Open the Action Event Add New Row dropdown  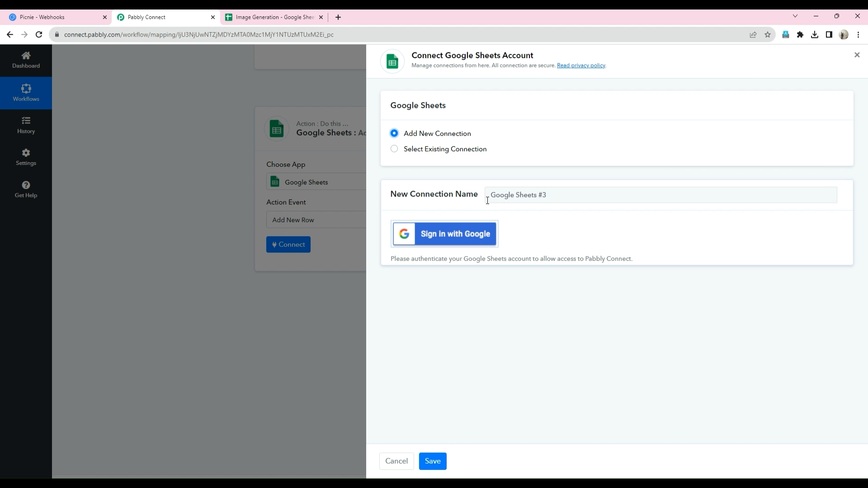click(x=316, y=220)
